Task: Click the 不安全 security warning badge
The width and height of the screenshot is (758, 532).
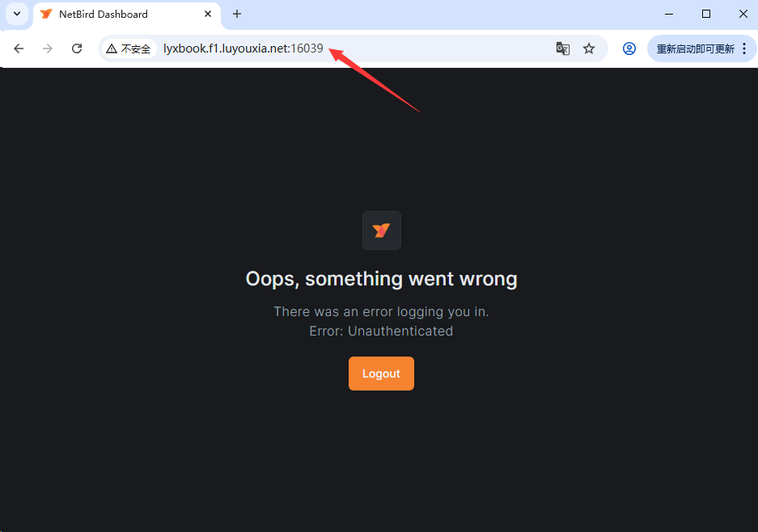Action: 129,49
